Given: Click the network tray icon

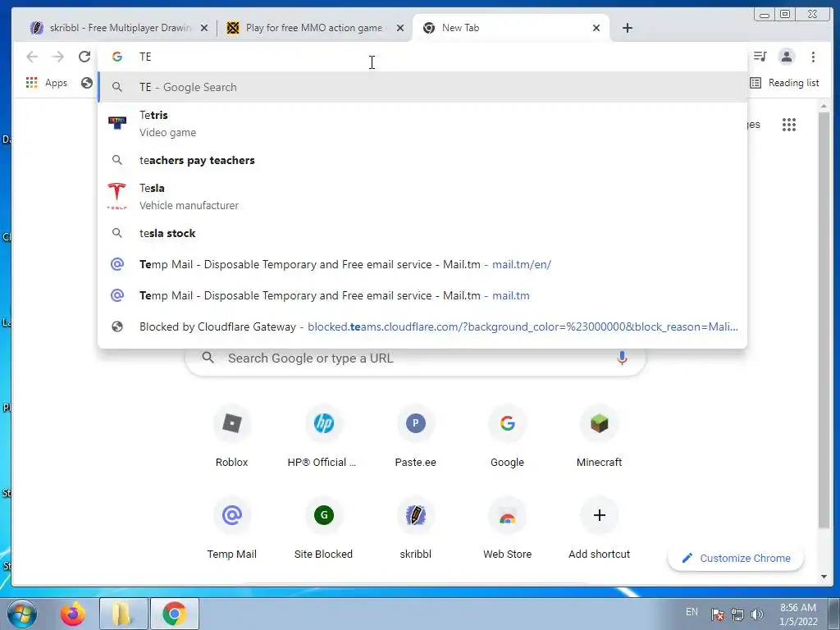Looking at the screenshot, I should point(737,614).
